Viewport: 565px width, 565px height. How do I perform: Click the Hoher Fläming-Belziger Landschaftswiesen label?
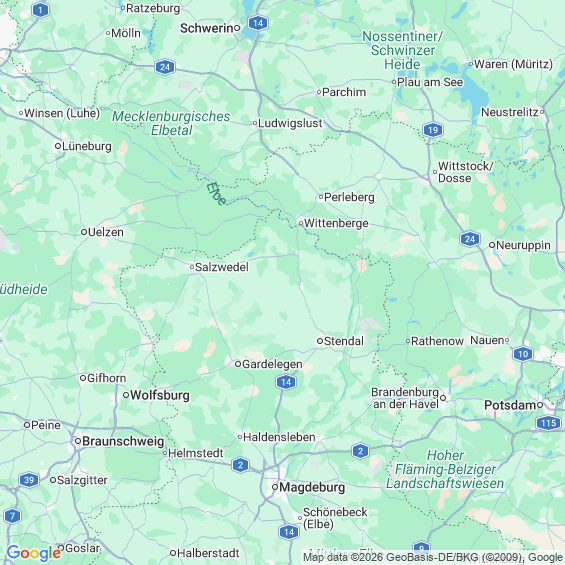(x=445, y=469)
